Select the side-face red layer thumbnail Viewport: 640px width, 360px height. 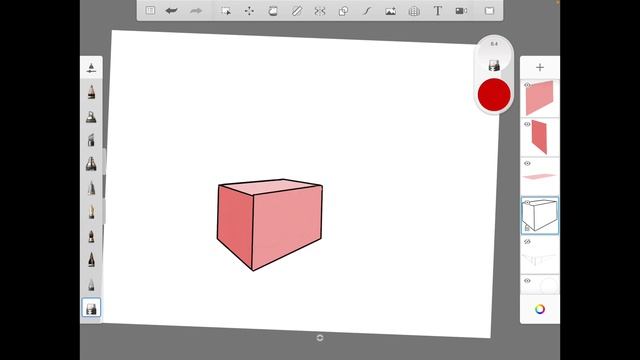coord(540,137)
